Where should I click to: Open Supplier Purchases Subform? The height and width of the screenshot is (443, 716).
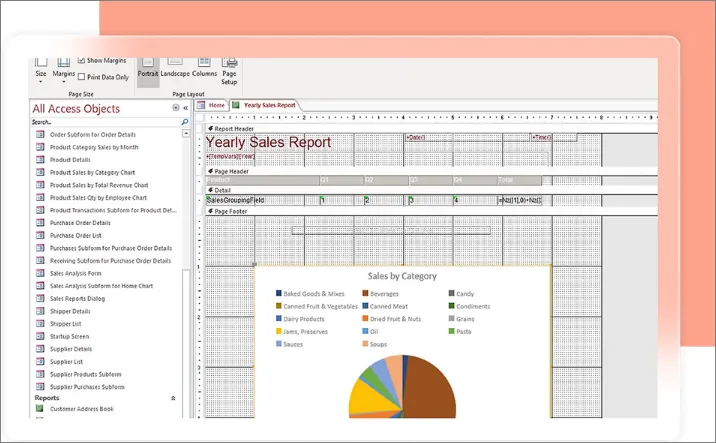(87, 387)
